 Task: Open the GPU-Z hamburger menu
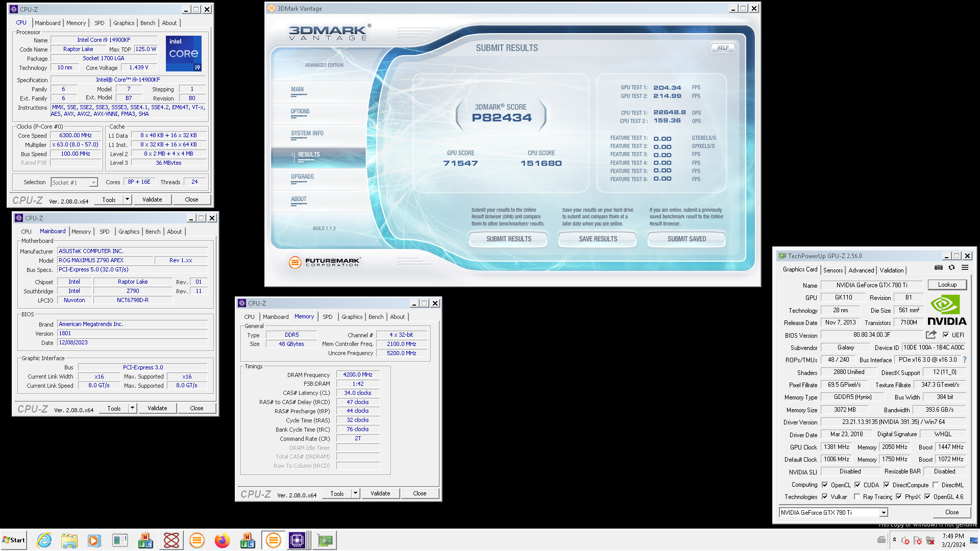tap(965, 267)
